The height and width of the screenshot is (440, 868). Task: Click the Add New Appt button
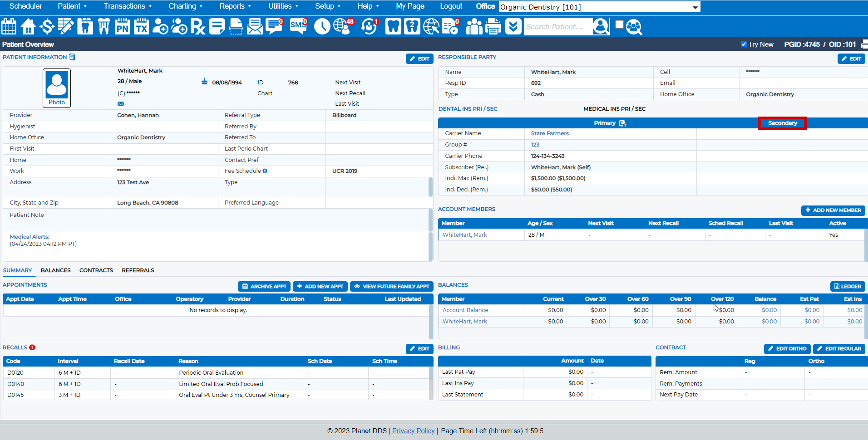click(320, 287)
